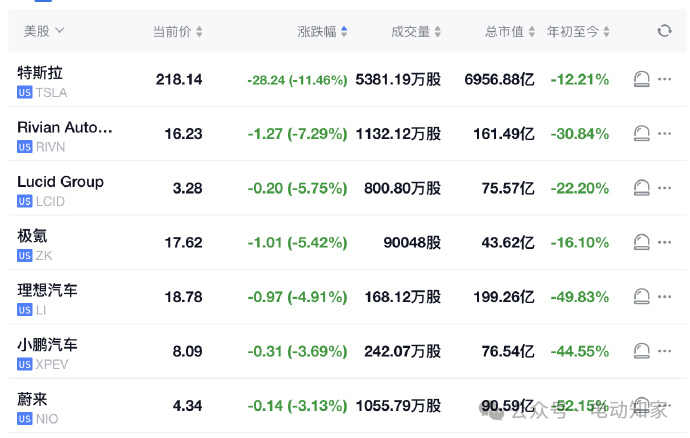Click Lucid price 3.28
690x438 pixels.
pyautogui.click(x=187, y=188)
